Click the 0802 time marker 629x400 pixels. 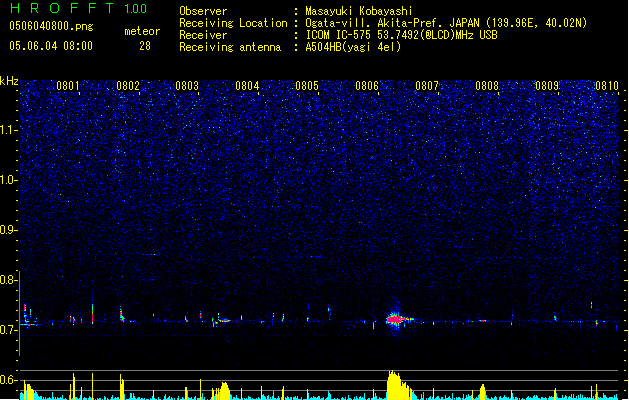coord(128,86)
